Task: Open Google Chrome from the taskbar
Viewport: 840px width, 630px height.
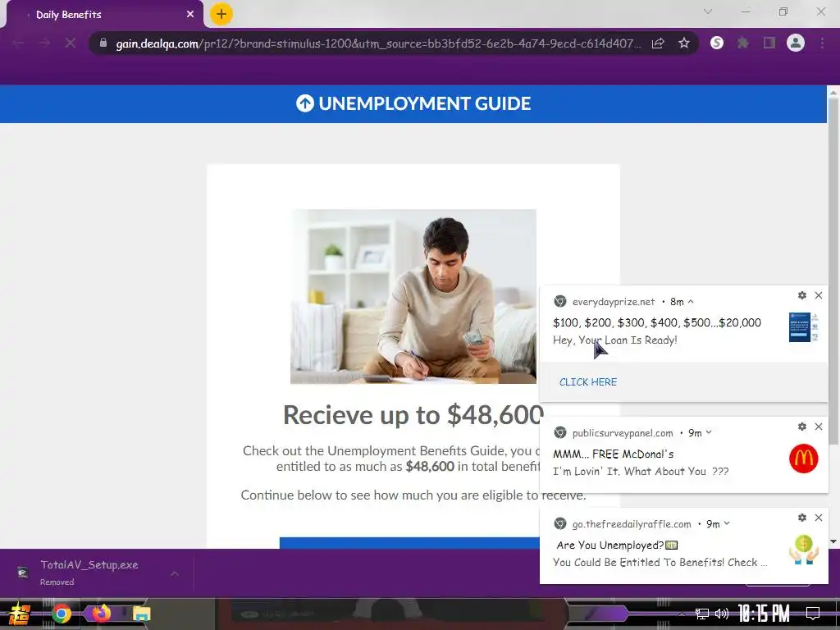Action: [61, 614]
